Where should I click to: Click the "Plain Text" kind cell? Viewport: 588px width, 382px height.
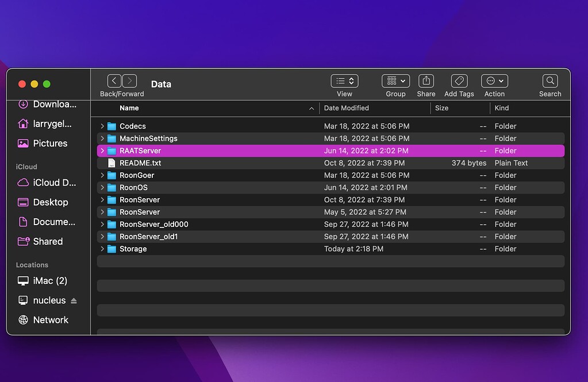pyautogui.click(x=511, y=163)
